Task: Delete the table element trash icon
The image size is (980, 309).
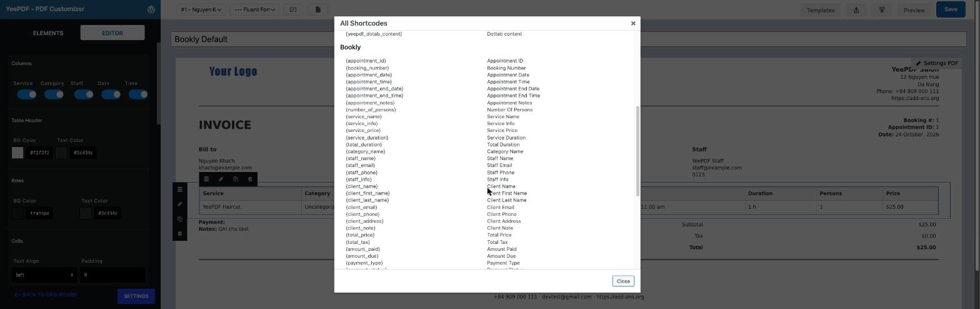Action: [x=250, y=180]
